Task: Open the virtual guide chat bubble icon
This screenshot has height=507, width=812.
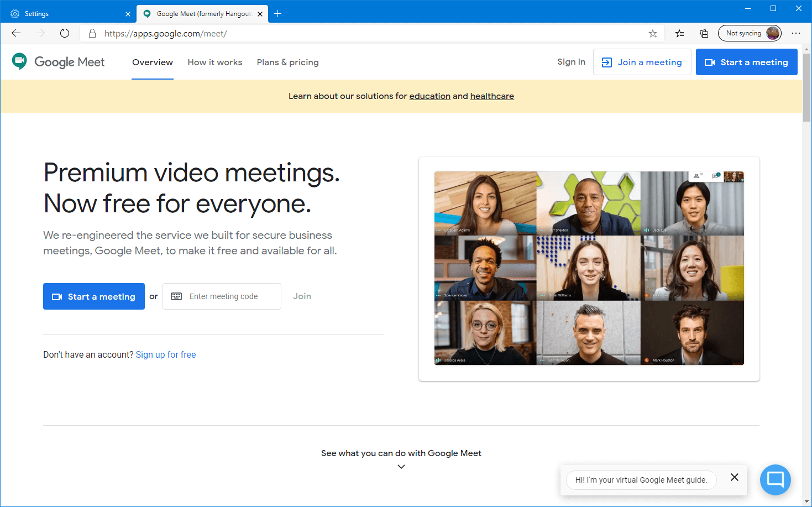Action: 775,479
